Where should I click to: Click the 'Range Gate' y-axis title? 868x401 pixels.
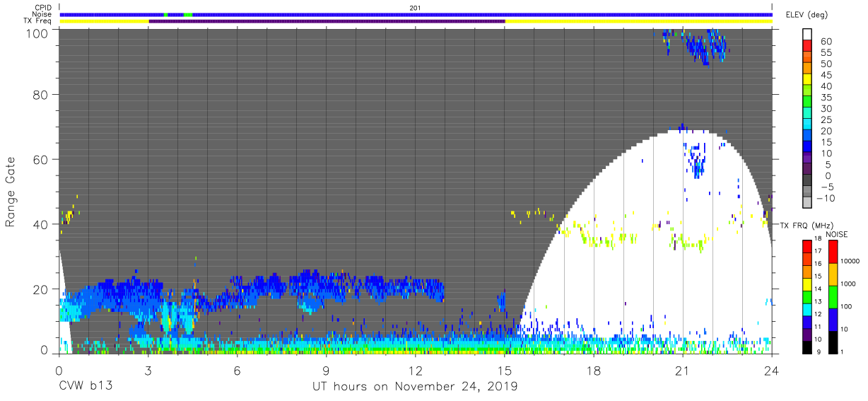[11, 192]
